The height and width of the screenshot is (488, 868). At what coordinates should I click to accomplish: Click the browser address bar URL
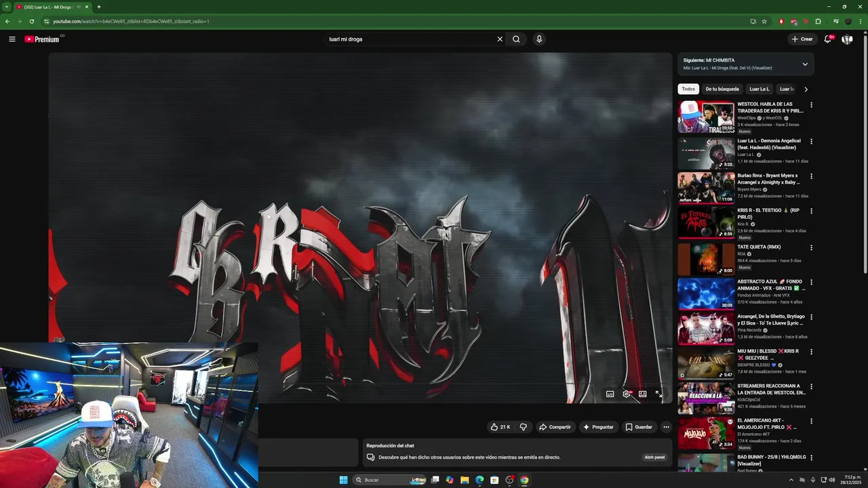131,21
